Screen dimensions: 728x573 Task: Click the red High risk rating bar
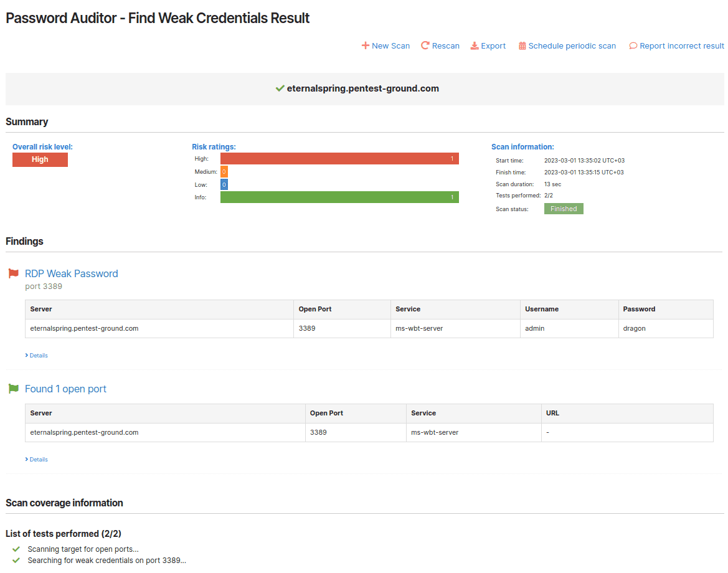point(339,158)
